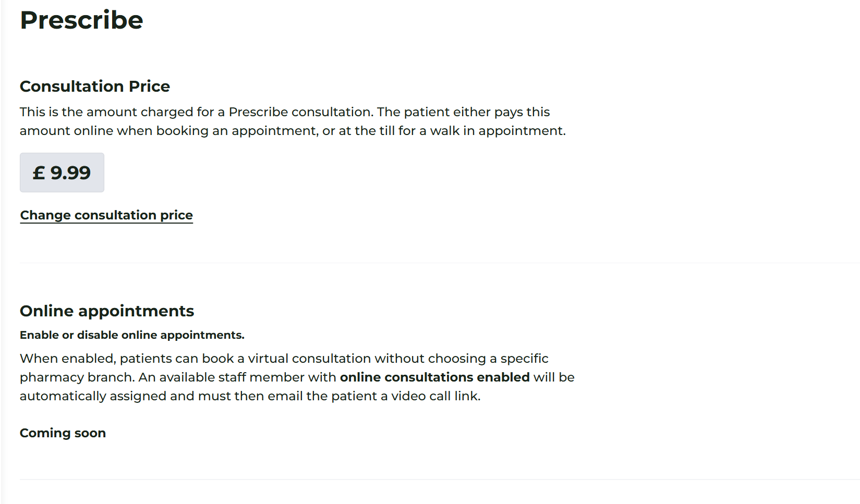
Task: Click the Online appointments heading
Action: pyautogui.click(x=107, y=311)
